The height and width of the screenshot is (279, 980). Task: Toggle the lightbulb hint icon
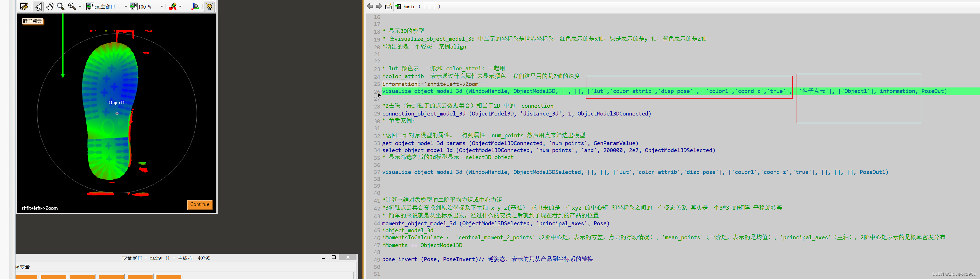[x=209, y=6]
